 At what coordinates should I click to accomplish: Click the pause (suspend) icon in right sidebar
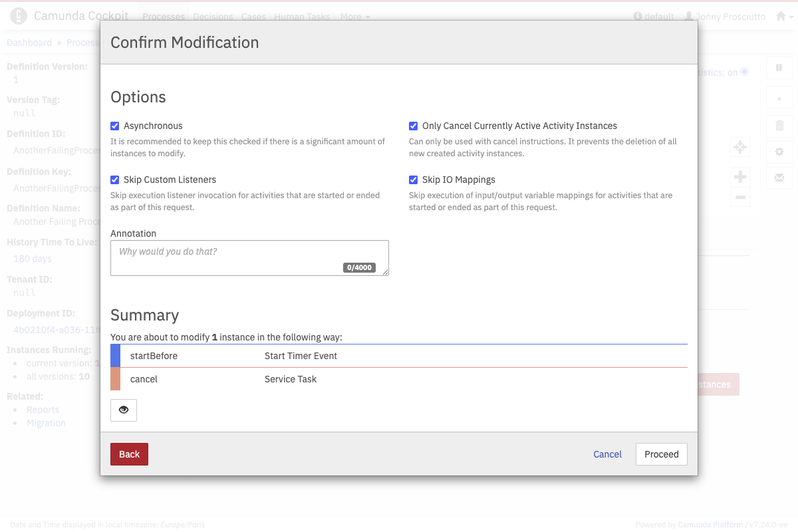779,68
